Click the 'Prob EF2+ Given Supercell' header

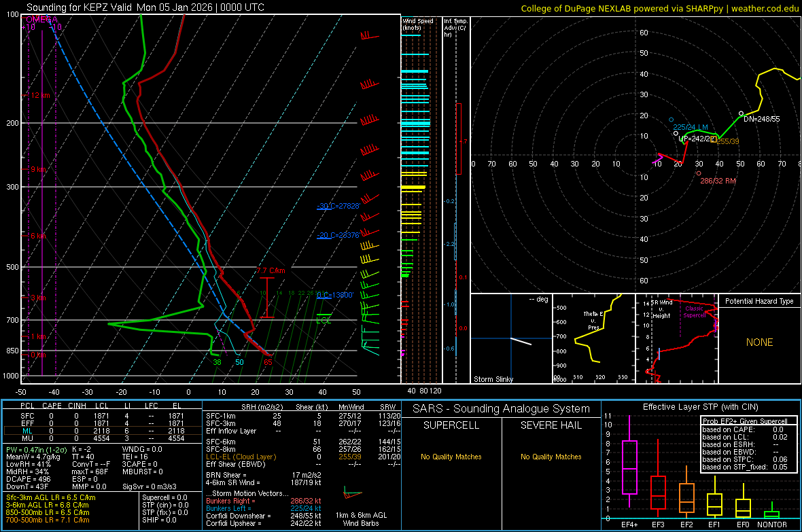[x=745, y=421]
